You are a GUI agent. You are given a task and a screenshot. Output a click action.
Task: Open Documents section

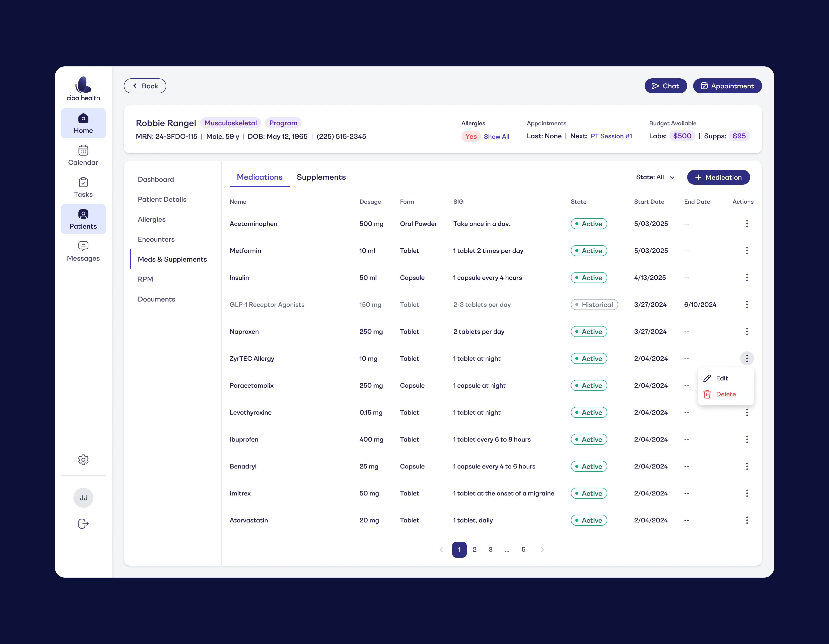click(157, 300)
